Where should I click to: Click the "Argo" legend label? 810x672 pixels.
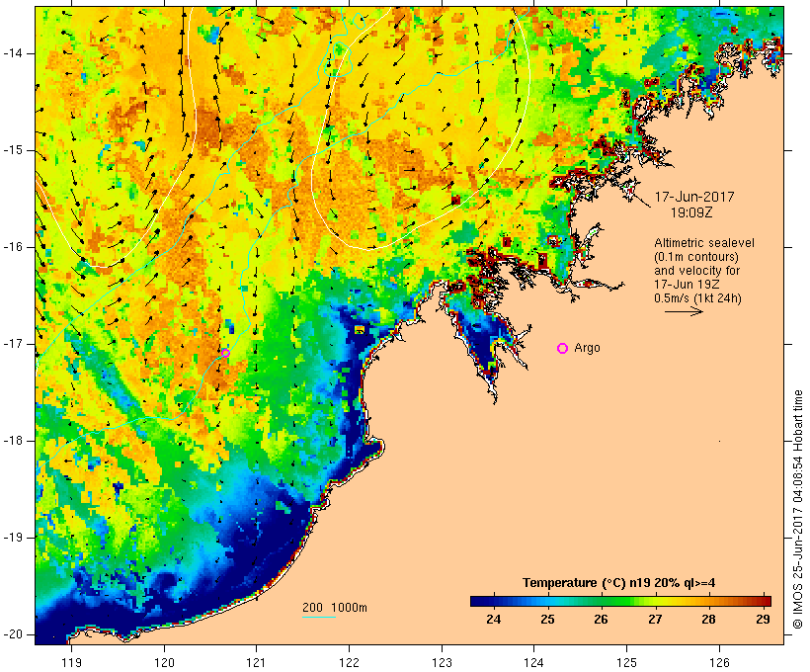588,348
